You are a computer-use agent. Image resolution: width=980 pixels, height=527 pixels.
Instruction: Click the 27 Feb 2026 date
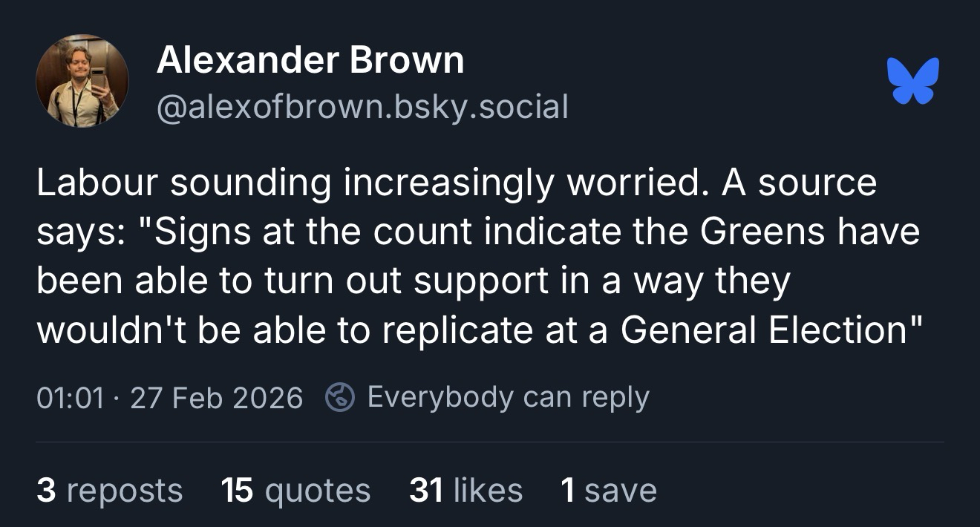click(x=216, y=398)
